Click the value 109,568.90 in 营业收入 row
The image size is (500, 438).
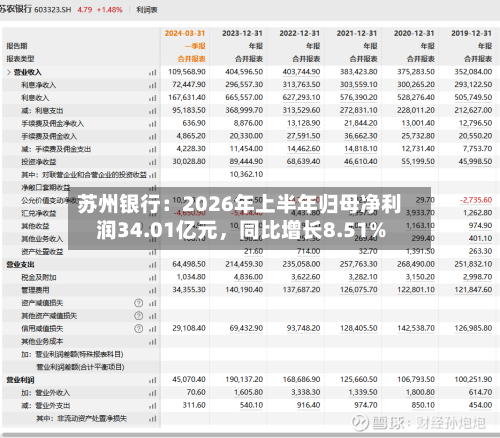tap(187, 72)
